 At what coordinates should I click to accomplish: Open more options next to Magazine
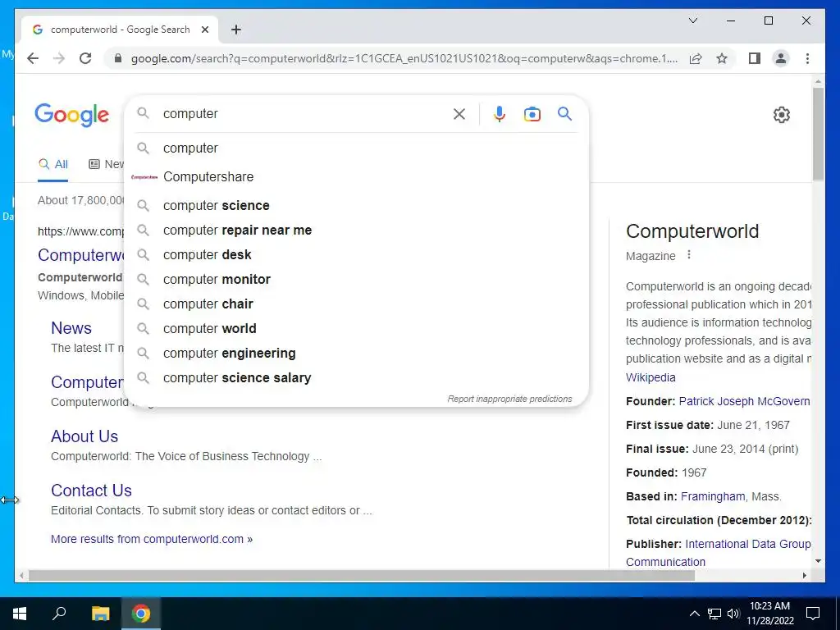click(689, 255)
